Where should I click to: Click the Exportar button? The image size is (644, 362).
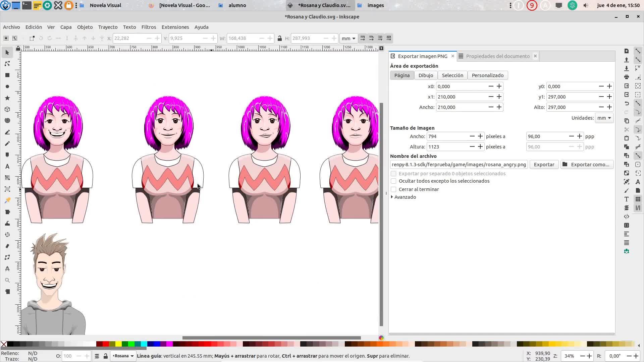click(x=544, y=165)
